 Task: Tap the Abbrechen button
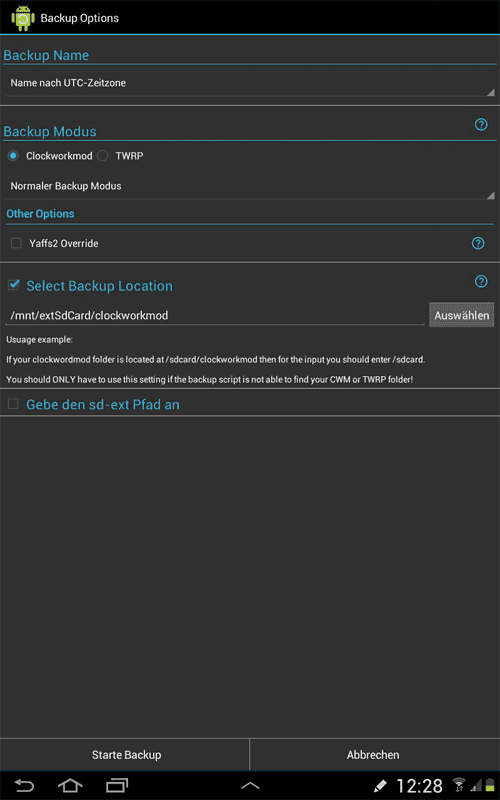click(x=375, y=755)
